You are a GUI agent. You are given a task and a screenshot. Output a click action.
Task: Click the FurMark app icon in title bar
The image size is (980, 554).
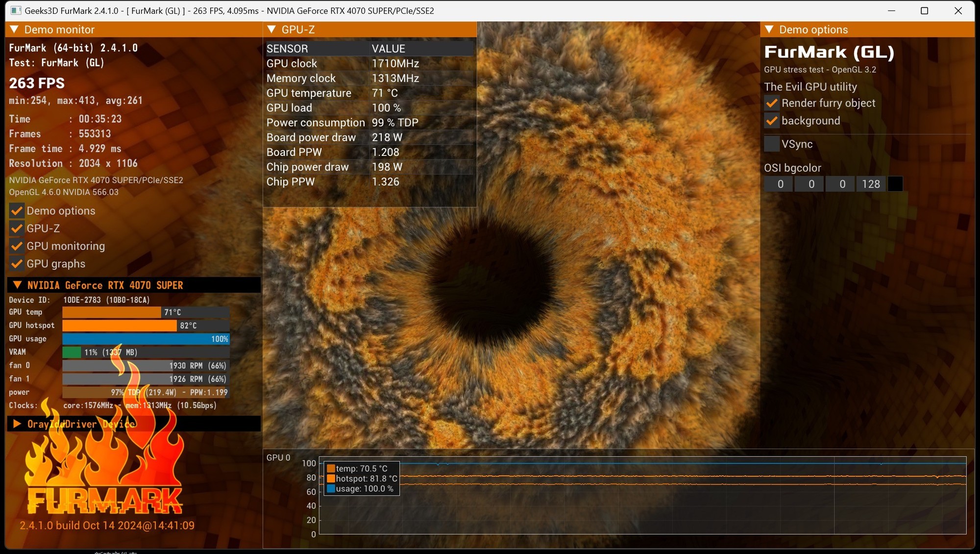point(16,10)
